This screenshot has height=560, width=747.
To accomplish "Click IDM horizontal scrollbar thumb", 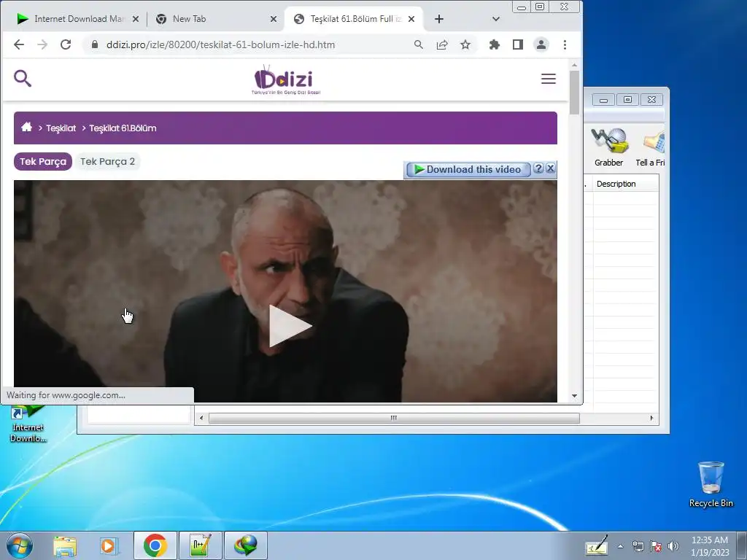I will point(394,418).
